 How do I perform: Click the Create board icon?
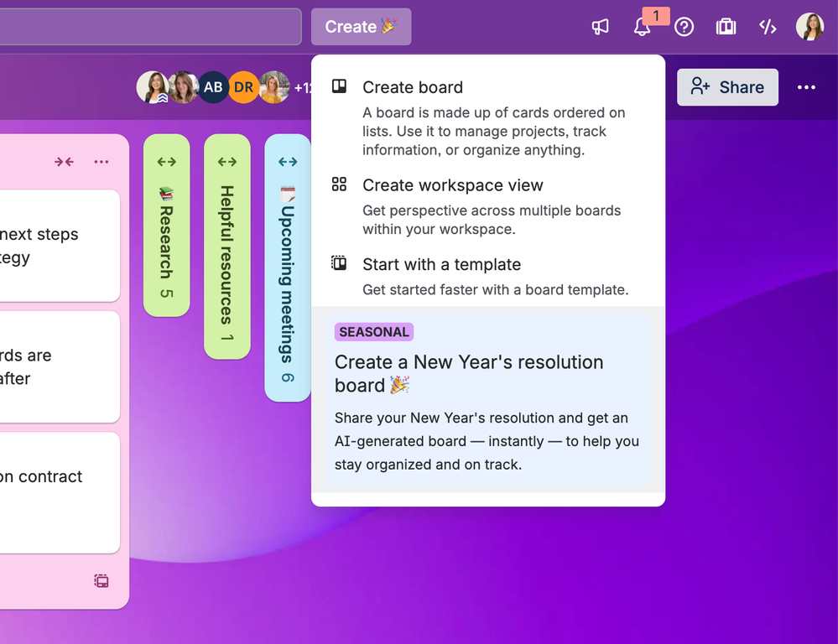[x=340, y=86]
